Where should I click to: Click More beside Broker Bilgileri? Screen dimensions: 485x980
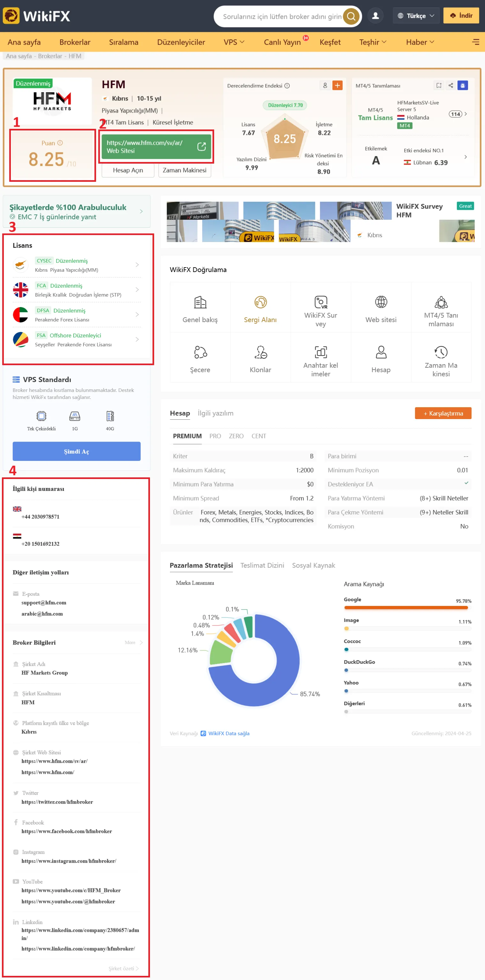point(134,643)
